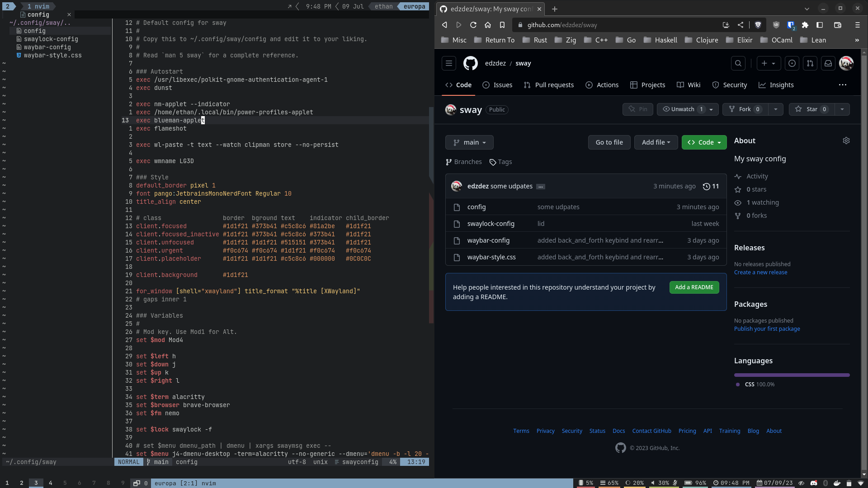This screenshot has height=488, width=868.
Task: Open Haskell bookmarks folder
Action: coord(660,40)
